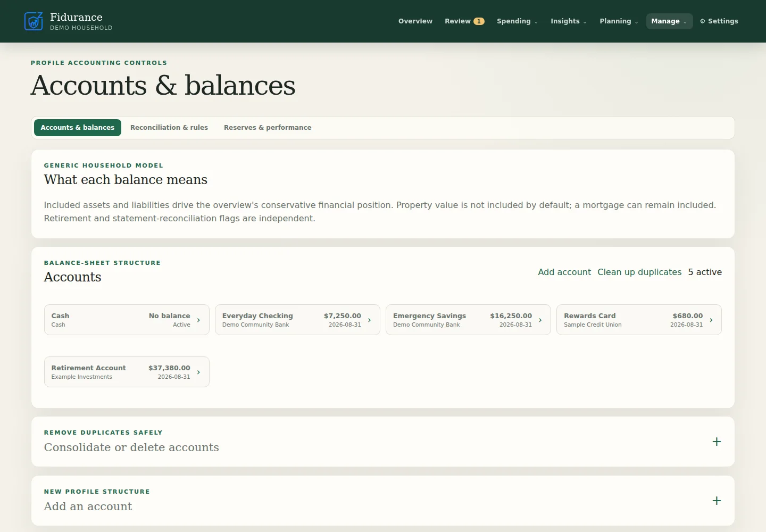The height and width of the screenshot is (532, 766).
Task: Click the Sample Credit Union text
Action: pos(593,325)
